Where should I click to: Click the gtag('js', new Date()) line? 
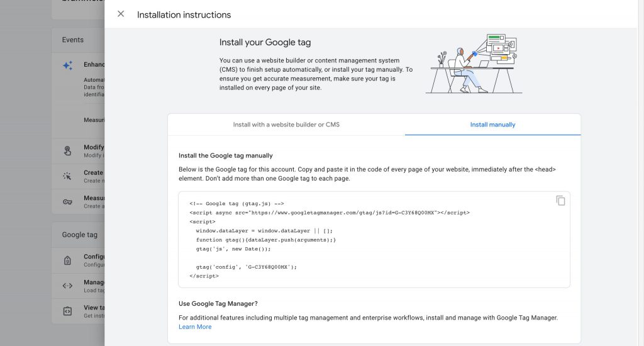click(233, 248)
